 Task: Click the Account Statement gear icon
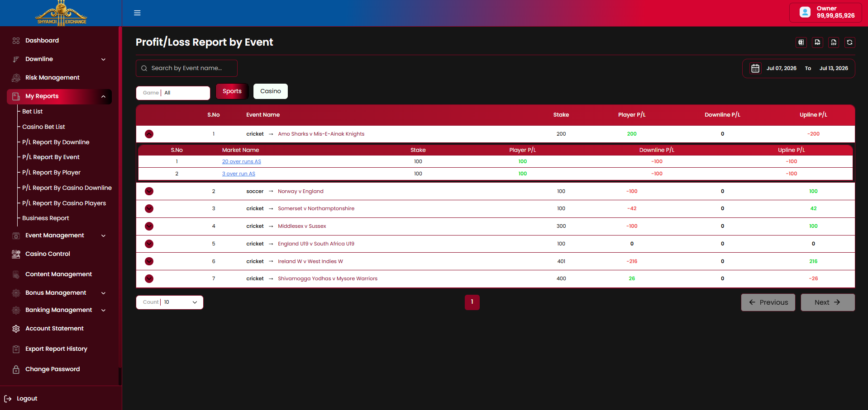16,329
